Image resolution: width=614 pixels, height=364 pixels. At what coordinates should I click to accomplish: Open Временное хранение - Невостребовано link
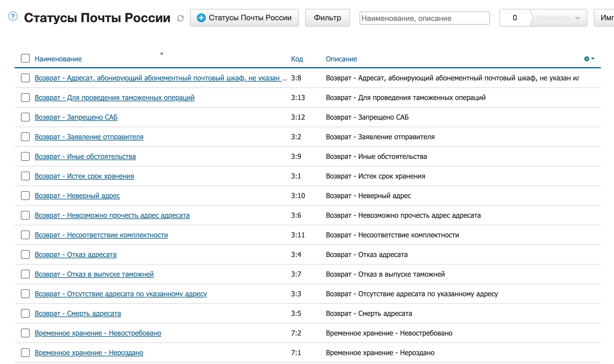[98, 333]
